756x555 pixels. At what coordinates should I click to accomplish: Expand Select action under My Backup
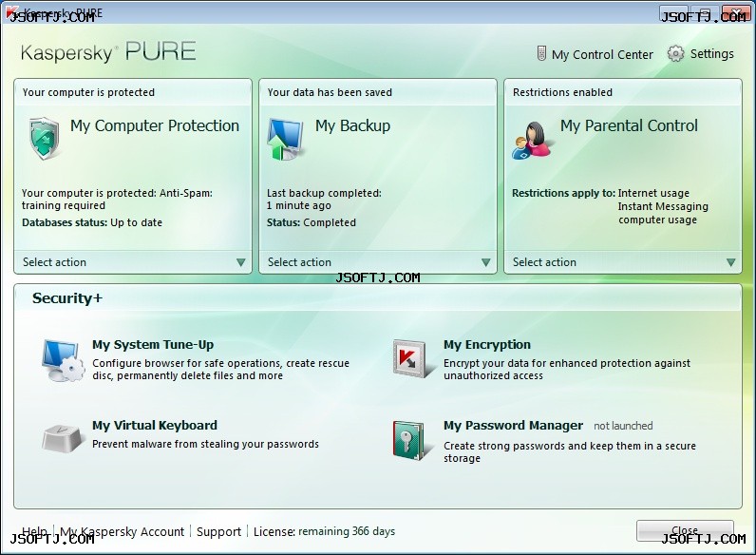378,262
